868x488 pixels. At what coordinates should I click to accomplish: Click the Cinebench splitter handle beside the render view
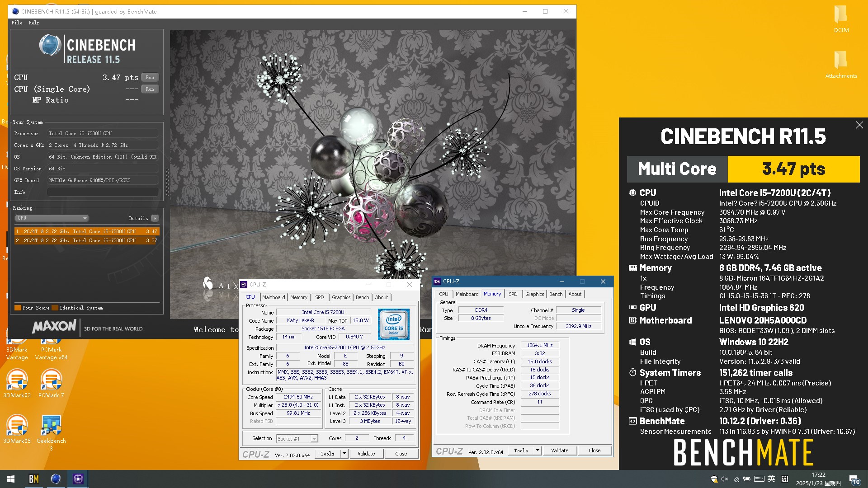pos(167,183)
